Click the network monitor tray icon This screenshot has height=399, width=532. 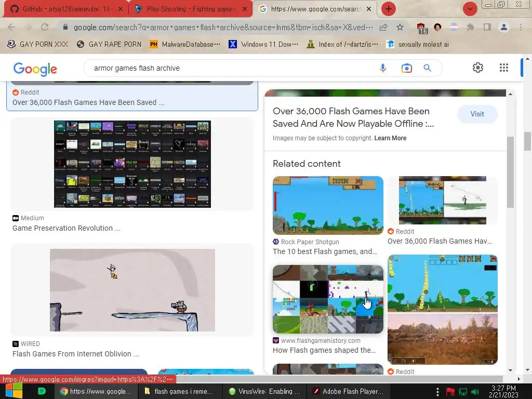coord(463,392)
